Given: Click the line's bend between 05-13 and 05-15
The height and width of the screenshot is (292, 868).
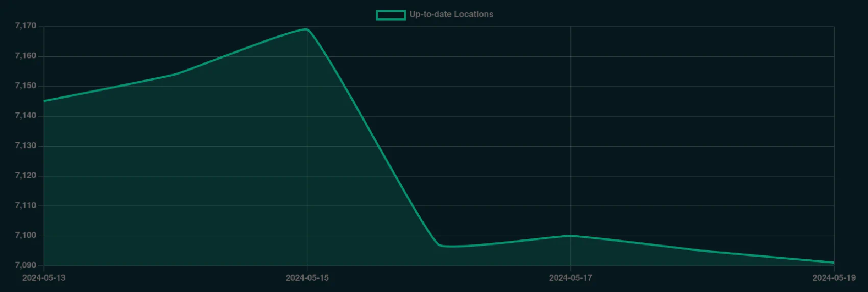Looking at the screenshot, I should point(176,74).
